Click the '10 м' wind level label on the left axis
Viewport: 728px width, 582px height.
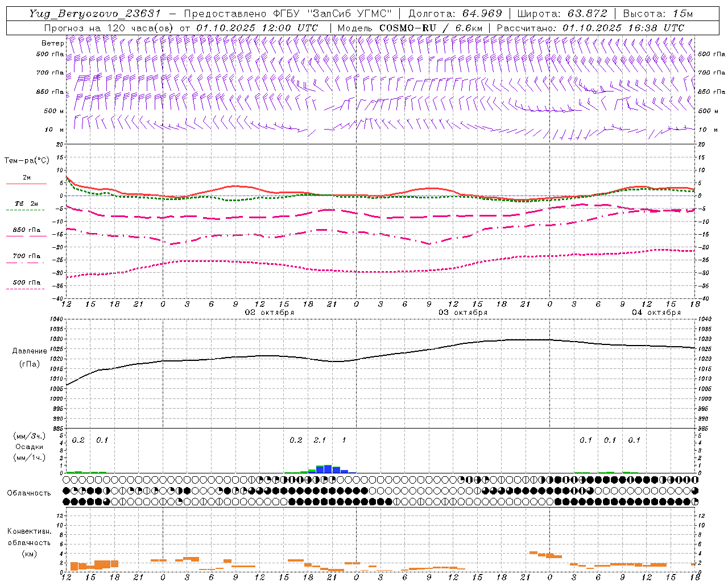click(x=55, y=130)
